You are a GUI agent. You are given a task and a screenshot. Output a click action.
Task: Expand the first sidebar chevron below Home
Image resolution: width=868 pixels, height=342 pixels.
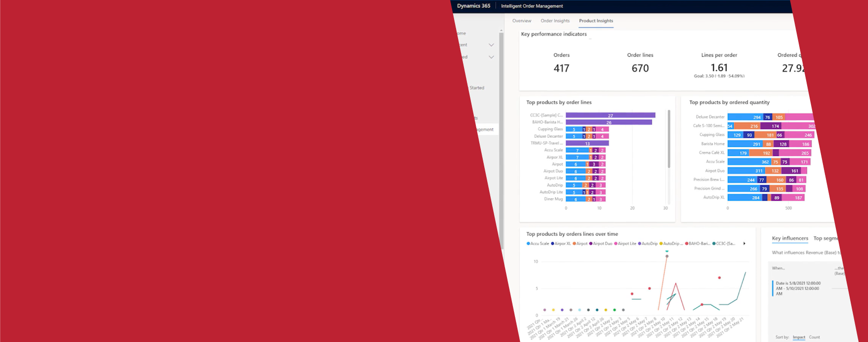pos(491,45)
